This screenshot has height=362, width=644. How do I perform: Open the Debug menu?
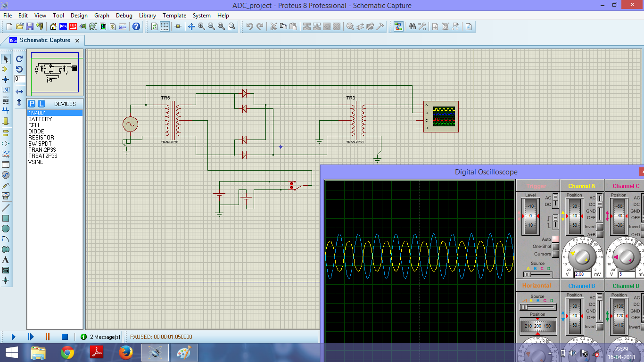124,15
